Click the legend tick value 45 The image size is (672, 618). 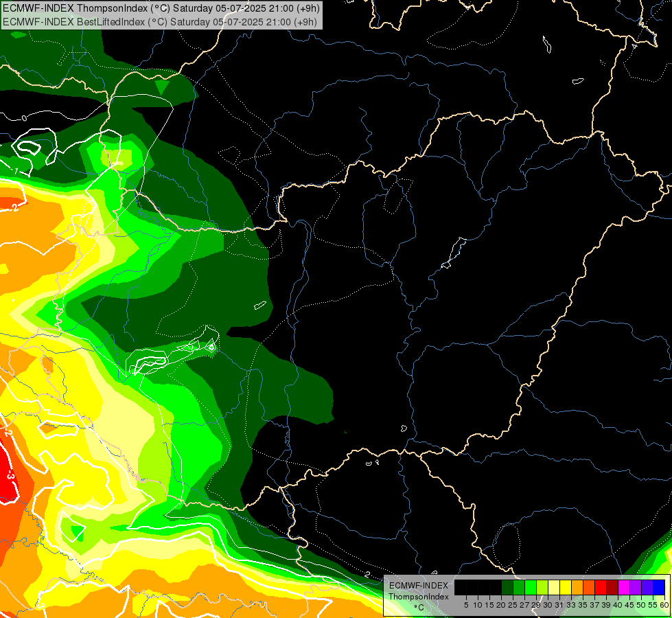629,605
